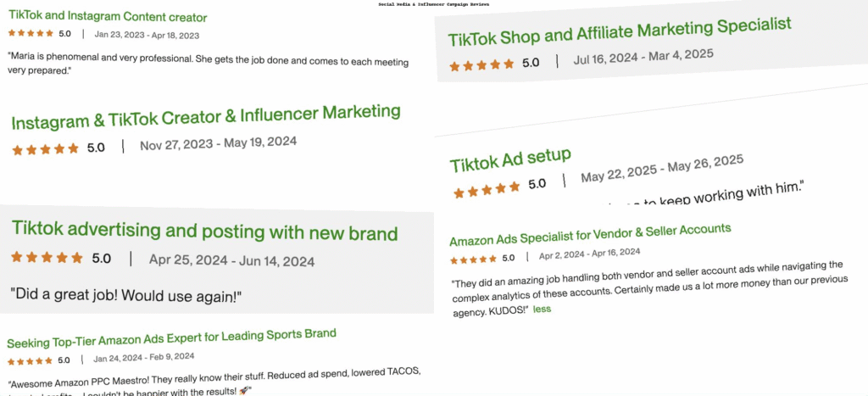Screen dimensions: 868x396
Task: Click the 'Did a great job! Would use again!' quote
Action: (x=127, y=294)
